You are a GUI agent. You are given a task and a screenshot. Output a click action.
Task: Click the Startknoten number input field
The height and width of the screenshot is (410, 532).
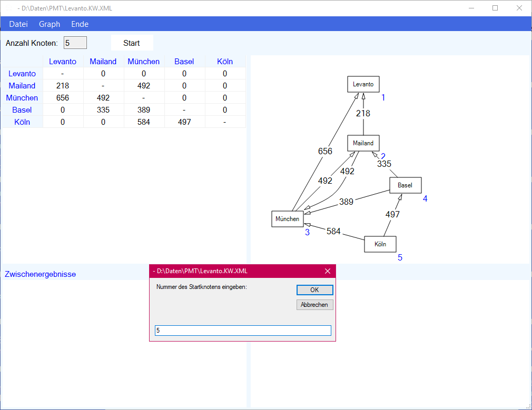pyautogui.click(x=243, y=331)
